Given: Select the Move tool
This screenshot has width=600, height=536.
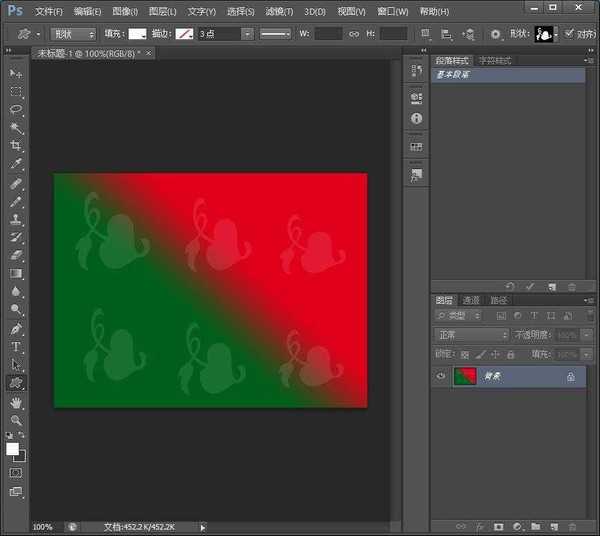Looking at the screenshot, I should tap(16, 74).
